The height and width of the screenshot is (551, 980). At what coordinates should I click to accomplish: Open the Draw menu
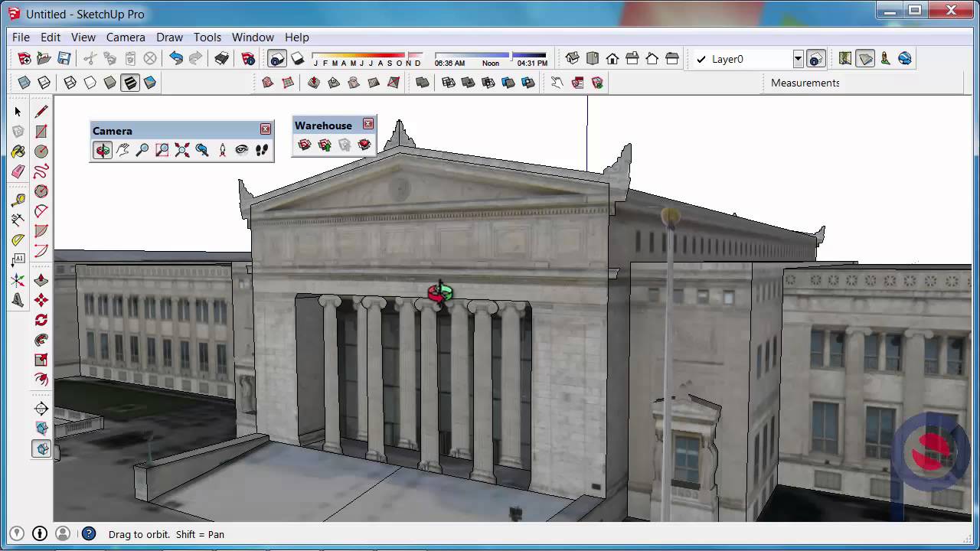(x=169, y=37)
